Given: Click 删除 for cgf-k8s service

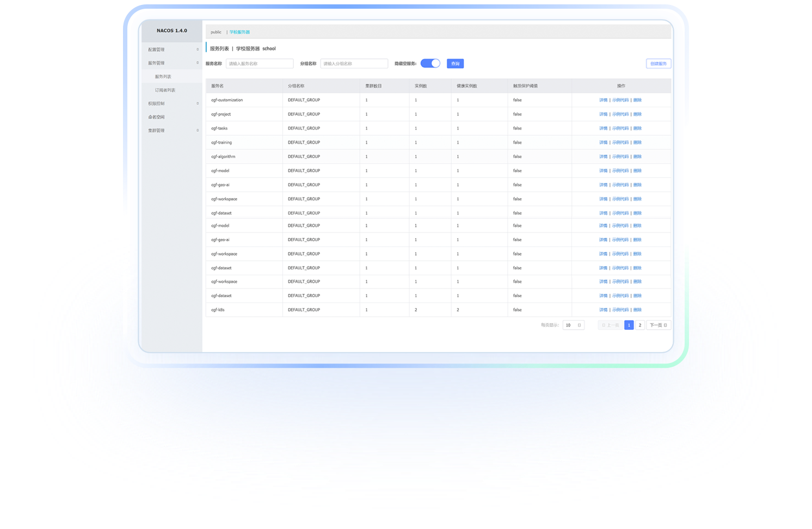Looking at the screenshot, I should coord(637,310).
